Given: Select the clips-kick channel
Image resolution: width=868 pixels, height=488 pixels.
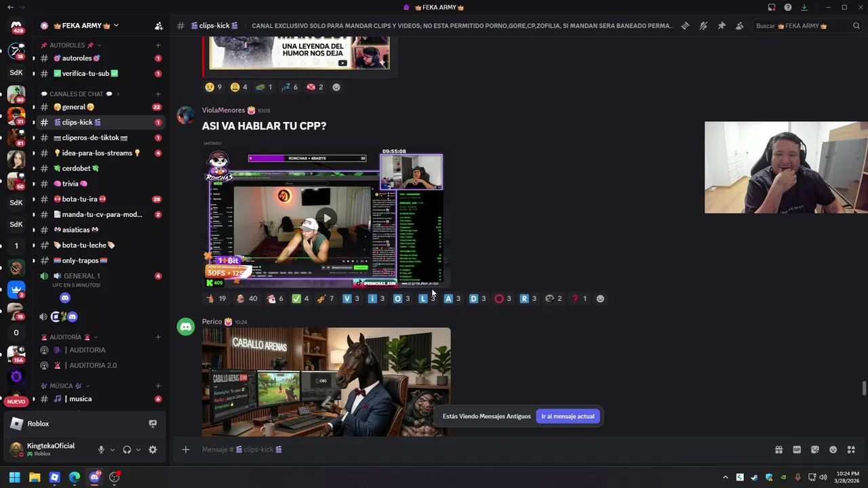Looking at the screenshot, I should tap(100, 122).
